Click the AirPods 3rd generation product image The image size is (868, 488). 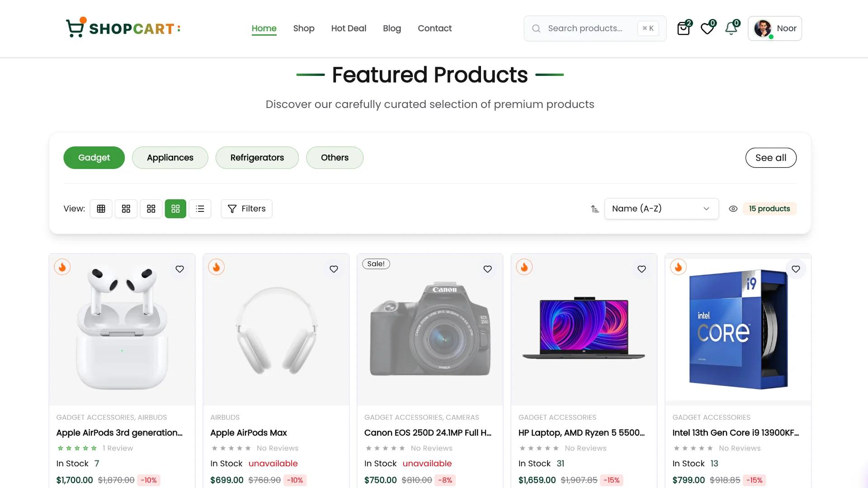[x=122, y=329]
